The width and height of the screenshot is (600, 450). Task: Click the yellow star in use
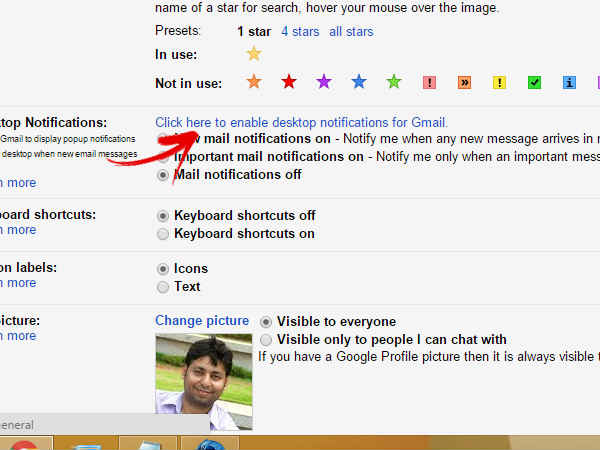254,54
